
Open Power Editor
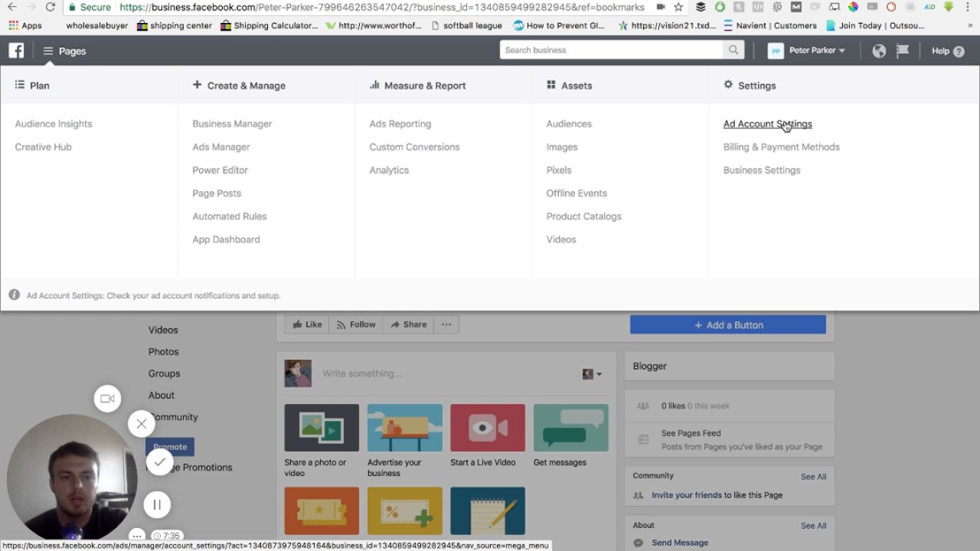tap(220, 170)
